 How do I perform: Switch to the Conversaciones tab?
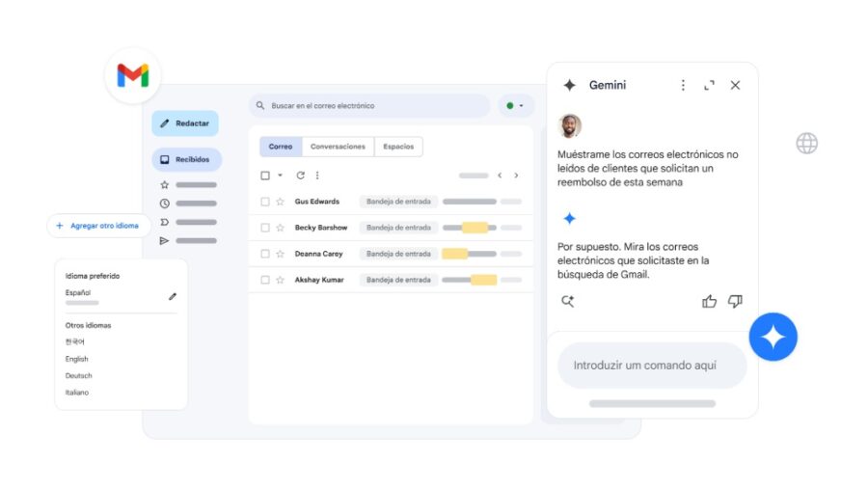click(x=338, y=147)
